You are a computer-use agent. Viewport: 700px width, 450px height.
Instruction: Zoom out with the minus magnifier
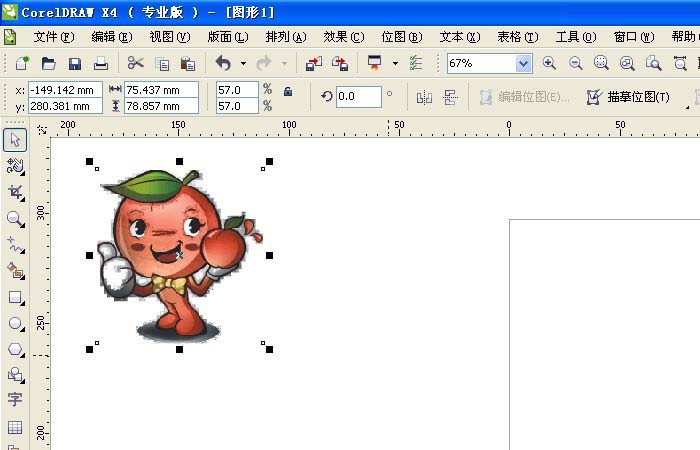(x=575, y=63)
